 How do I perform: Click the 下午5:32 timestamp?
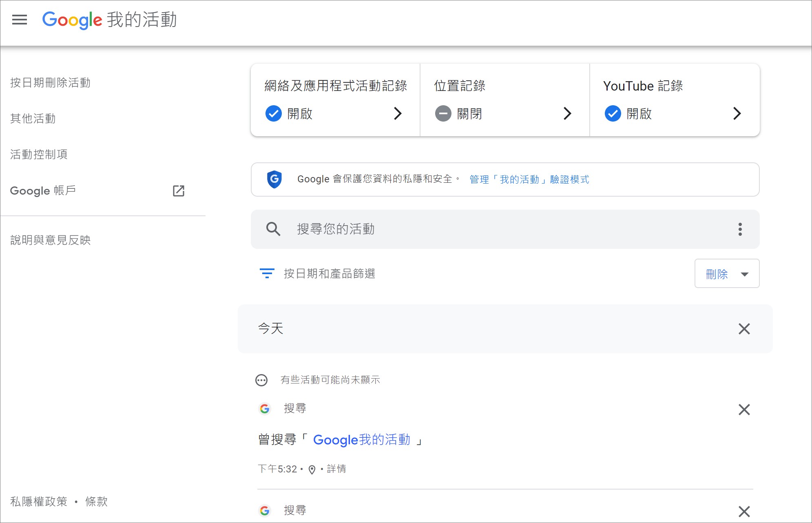277,469
